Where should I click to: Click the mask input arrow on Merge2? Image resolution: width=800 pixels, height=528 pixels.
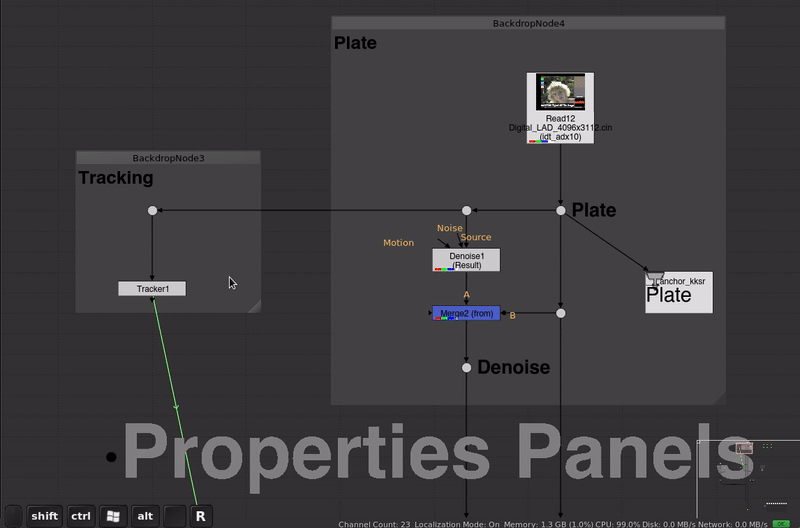click(x=430, y=313)
